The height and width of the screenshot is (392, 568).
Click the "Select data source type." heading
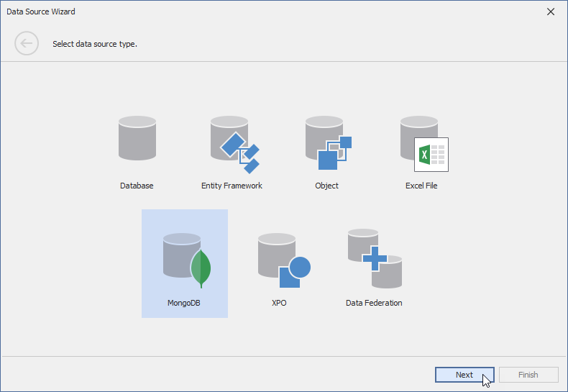point(95,44)
